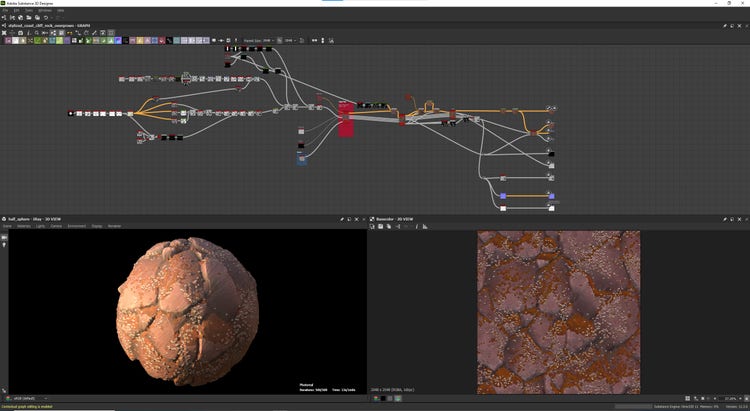Image resolution: width=750 pixels, height=411 pixels.
Task: Open the Tools menu
Action: click(x=27, y=10)
